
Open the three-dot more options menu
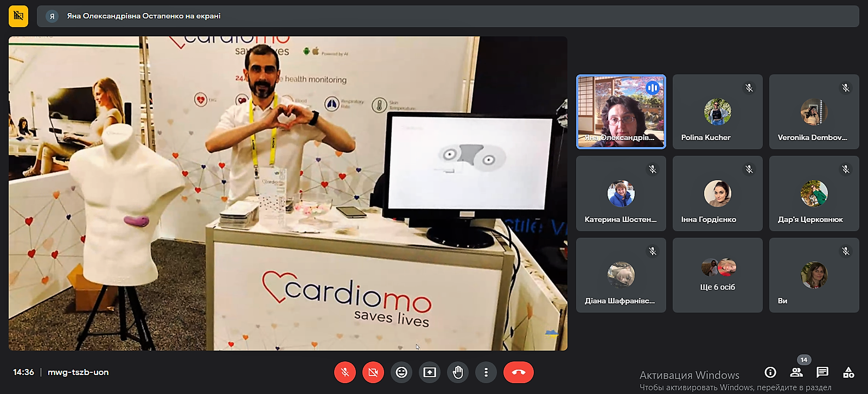coord(486,372)
